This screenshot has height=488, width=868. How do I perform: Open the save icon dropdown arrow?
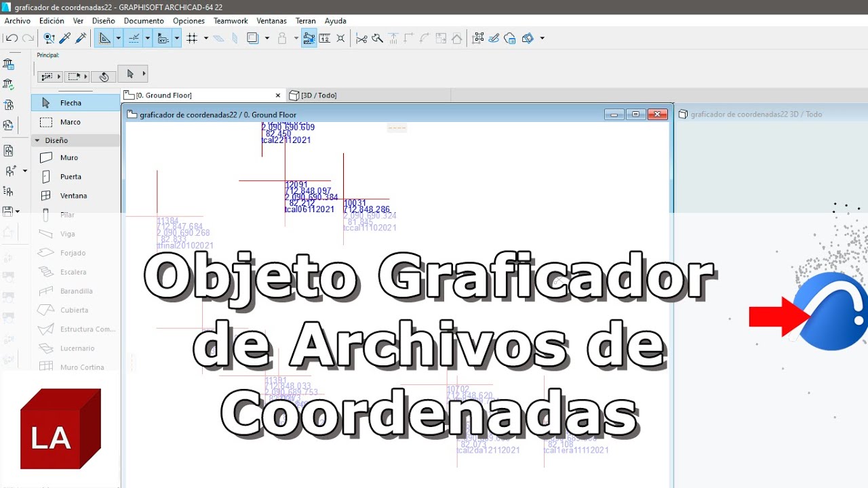tap(18, 211)
